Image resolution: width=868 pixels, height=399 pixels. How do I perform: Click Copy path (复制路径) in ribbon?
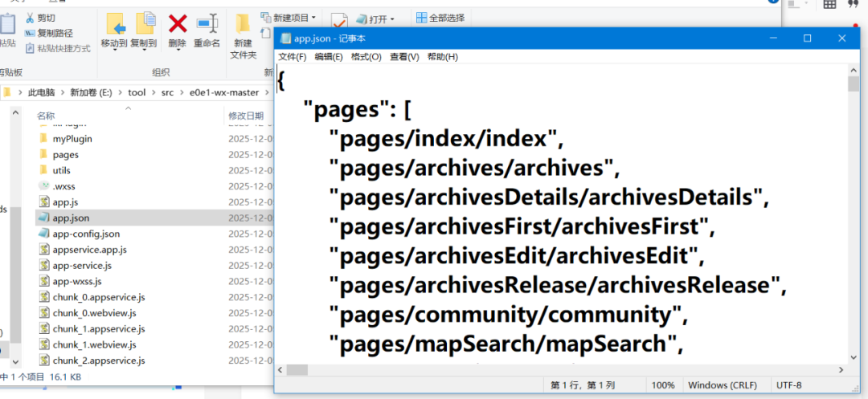pyautogui.click(x=55, y=33)
